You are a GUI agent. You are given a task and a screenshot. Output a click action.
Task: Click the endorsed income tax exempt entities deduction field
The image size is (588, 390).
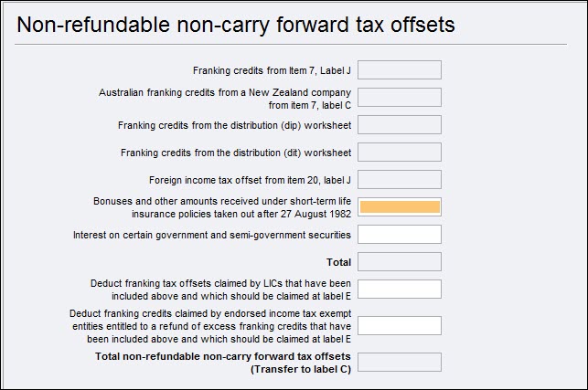400,326
